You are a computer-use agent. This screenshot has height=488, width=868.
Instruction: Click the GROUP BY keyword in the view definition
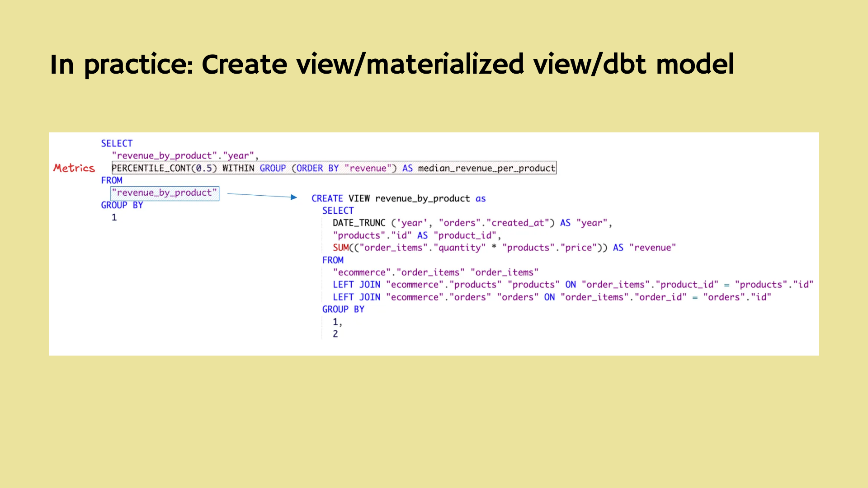pos(343,310)
